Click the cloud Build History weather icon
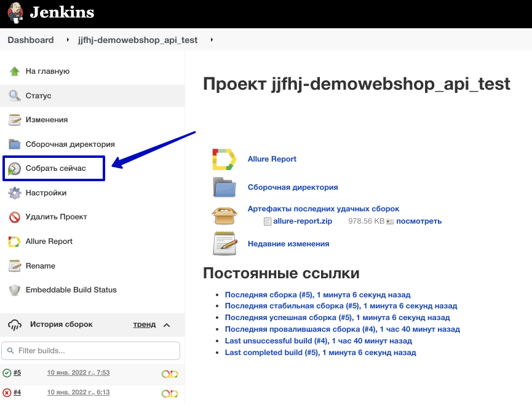Viewport: 532px width, 403px height. point(15,325)
